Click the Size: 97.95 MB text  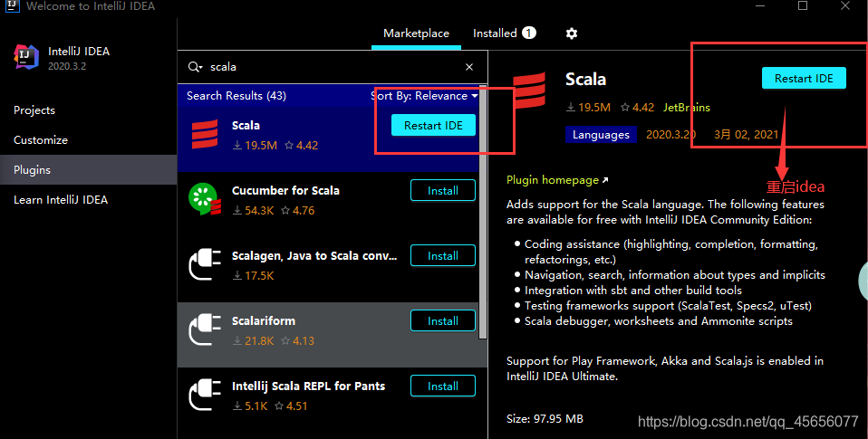click(545, 418)
